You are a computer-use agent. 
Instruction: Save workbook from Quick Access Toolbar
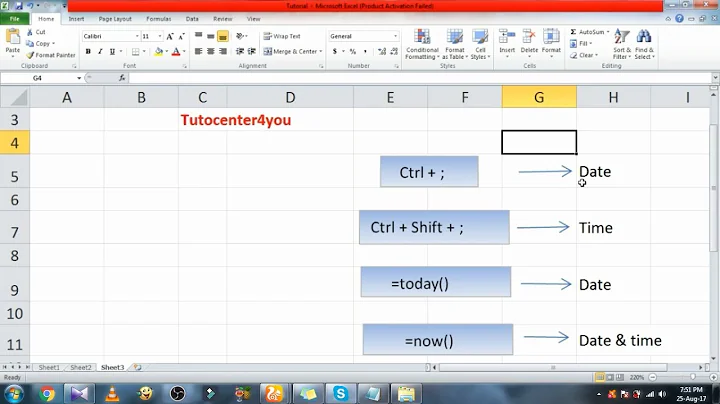point(19,6)
